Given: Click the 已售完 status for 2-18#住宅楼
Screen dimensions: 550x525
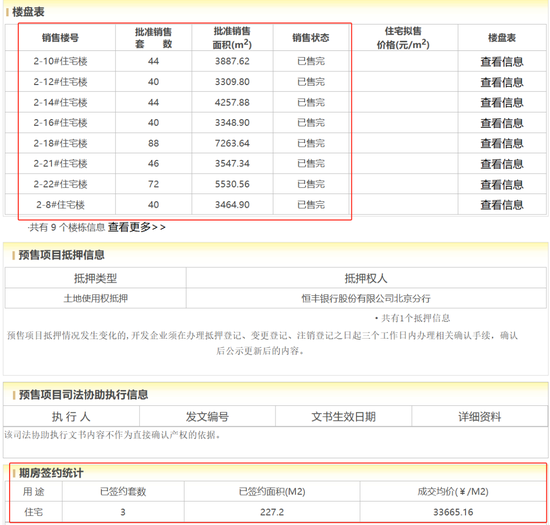Looking at the screenshot, I should [x=311, y=143].
